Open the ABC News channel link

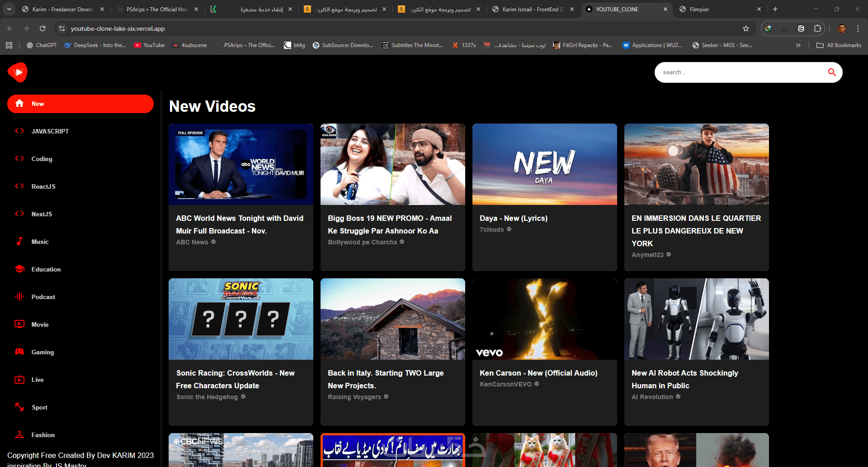(192, 242)
